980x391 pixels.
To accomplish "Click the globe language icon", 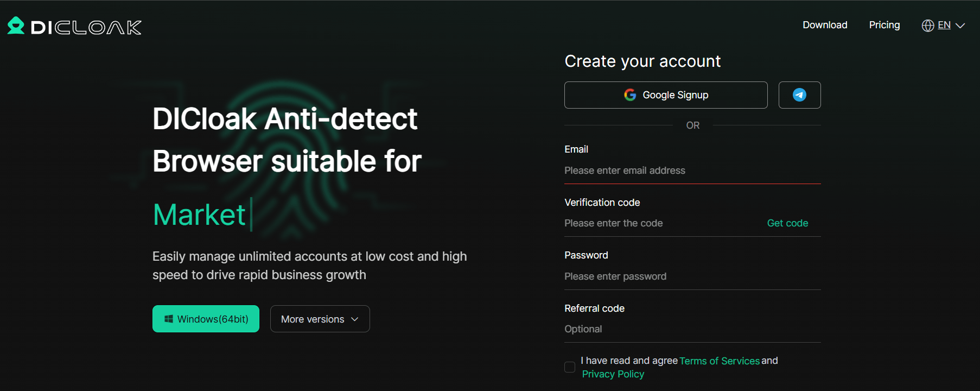I will (x=928, y=26).
